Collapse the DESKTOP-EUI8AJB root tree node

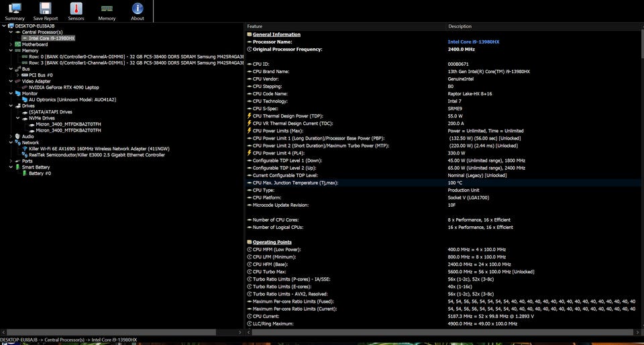coord(4,26)
